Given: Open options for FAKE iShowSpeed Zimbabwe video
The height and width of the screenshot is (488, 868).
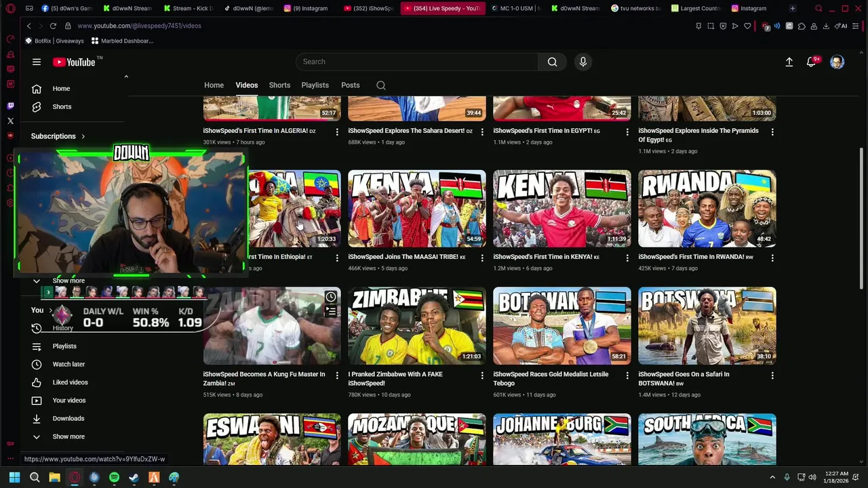Looking at the screenshot, I should tap(482, 375).
